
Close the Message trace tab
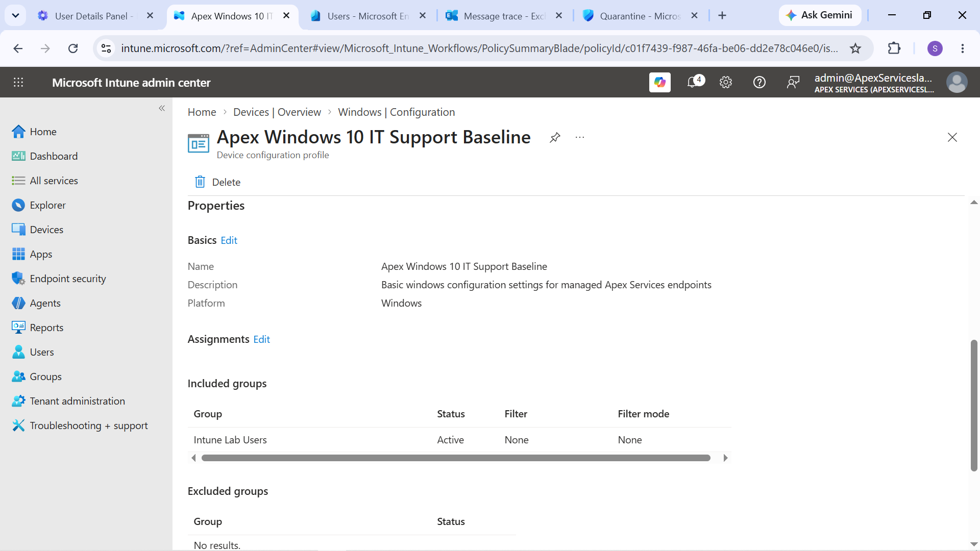(559, 16)
